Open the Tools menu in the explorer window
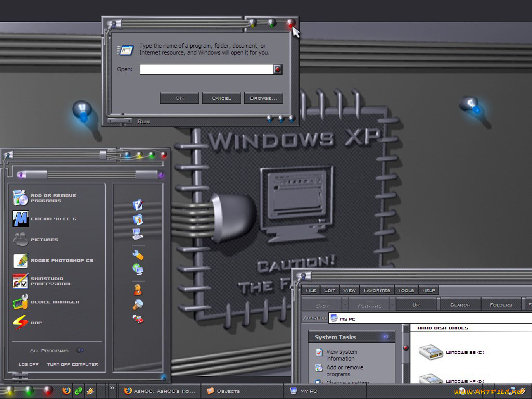This screenshot has width=532, height=399. (x=406, y=290)
